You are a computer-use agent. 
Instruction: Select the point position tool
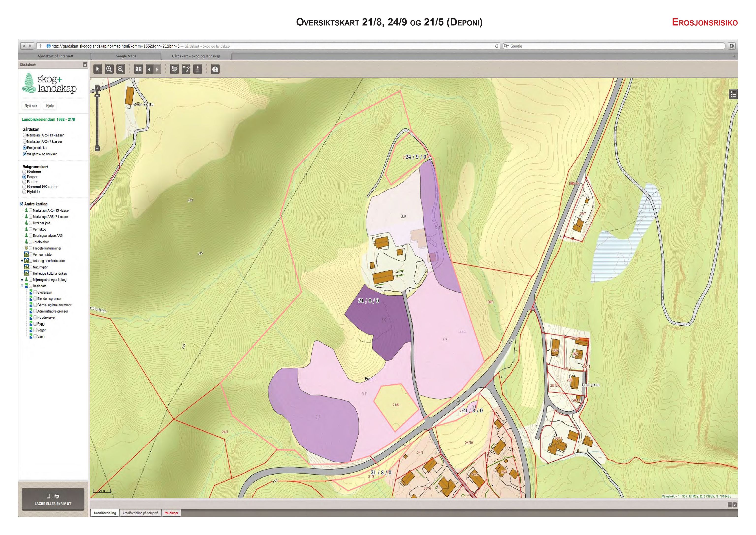pos(198,69)
